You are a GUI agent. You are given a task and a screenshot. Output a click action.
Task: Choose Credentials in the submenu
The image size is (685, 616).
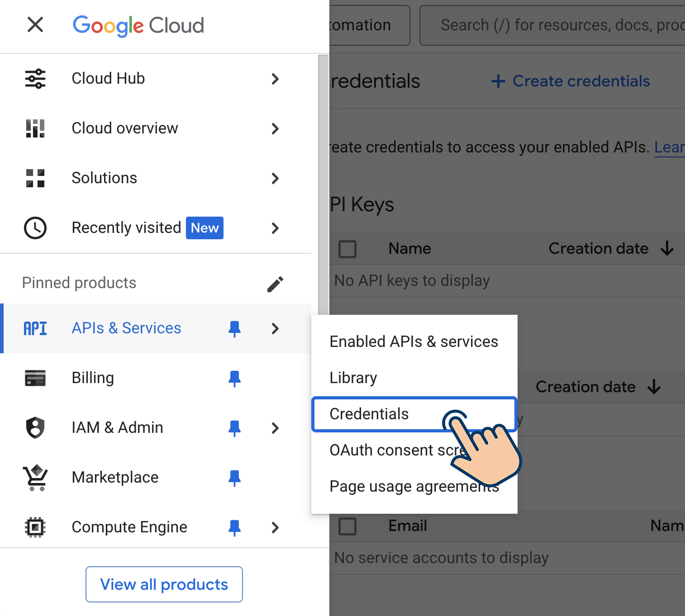click(414, 414)
